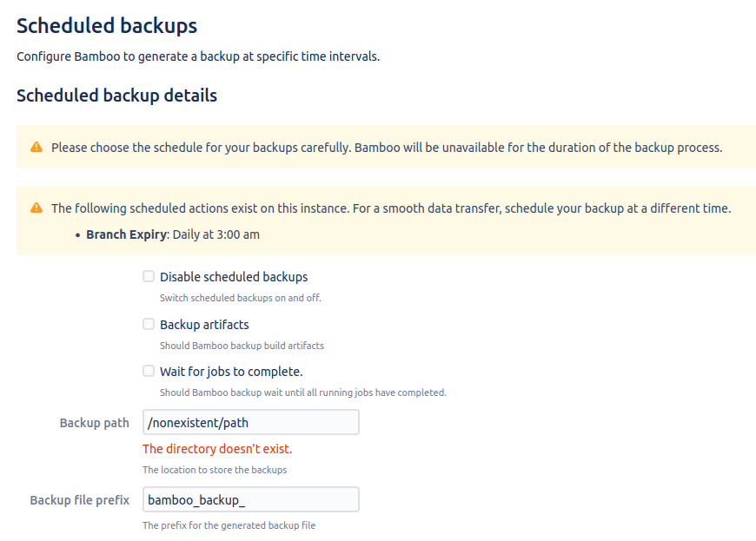This screenshot has height=541, width=756.
Task: Click the Backup file prefix field label
Action: point(80,500)
